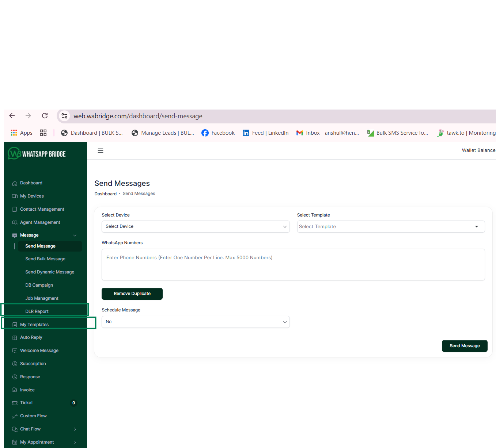Click the Welcome Message sidebar icon
Viewport: 496px width, 448px height.
coord(15,351)
